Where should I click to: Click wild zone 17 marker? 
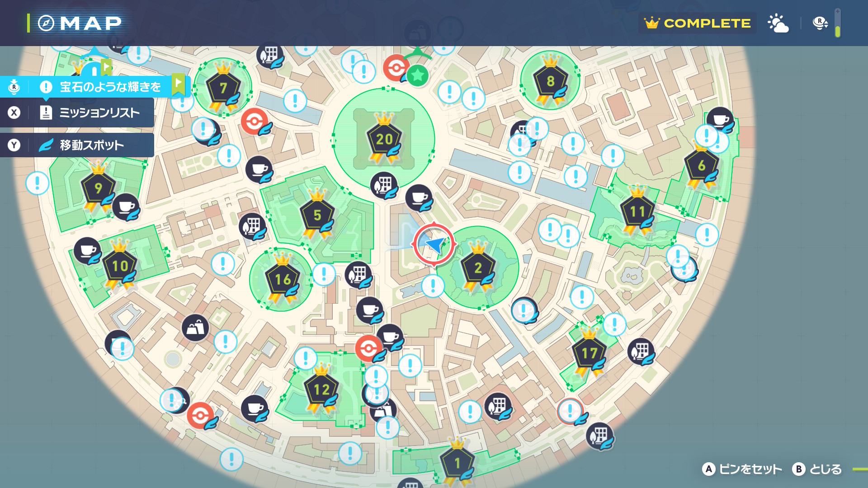pos(589,353)
